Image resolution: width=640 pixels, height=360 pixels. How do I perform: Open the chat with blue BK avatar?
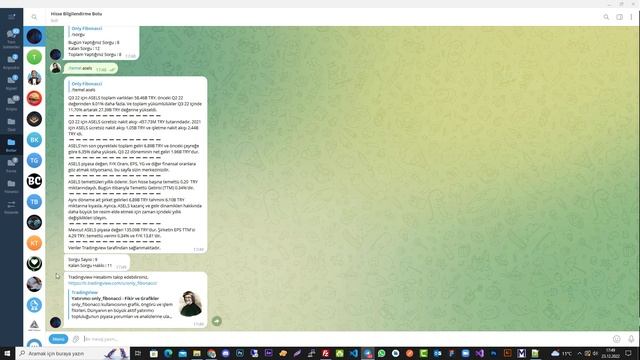click(34, 140)
